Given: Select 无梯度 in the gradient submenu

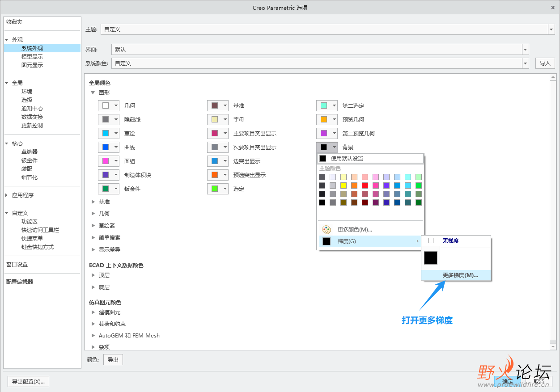Looking at the screenshot, I should (456, 240).
